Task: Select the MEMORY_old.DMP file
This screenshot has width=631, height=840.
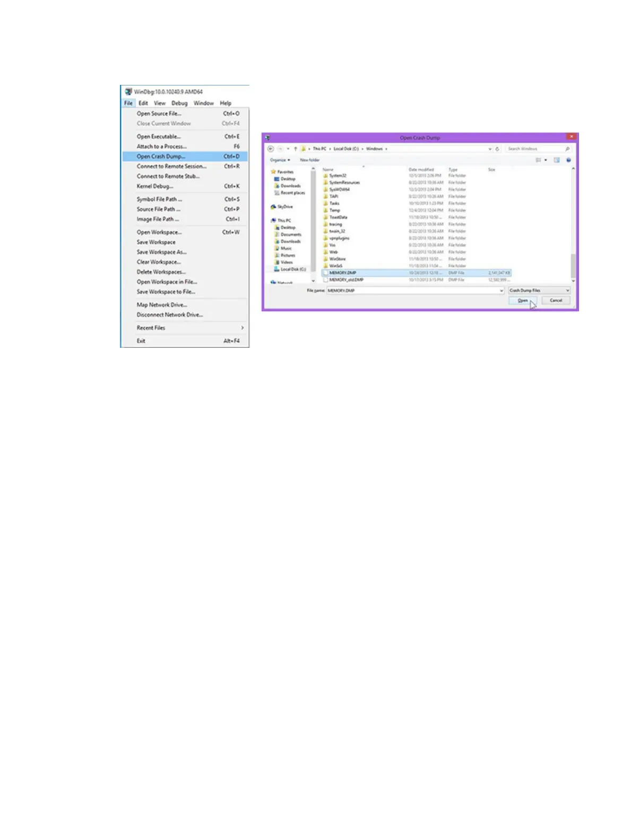Action: 417,280
